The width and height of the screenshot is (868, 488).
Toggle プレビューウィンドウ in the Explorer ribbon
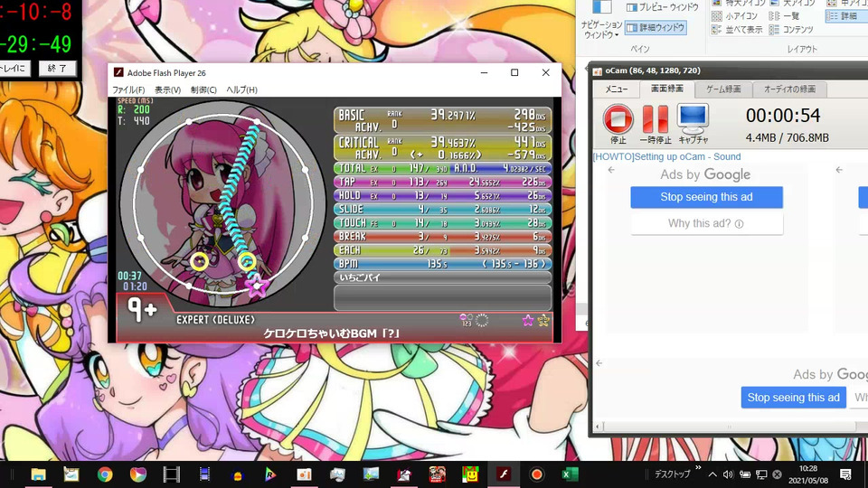pos(662,7)
